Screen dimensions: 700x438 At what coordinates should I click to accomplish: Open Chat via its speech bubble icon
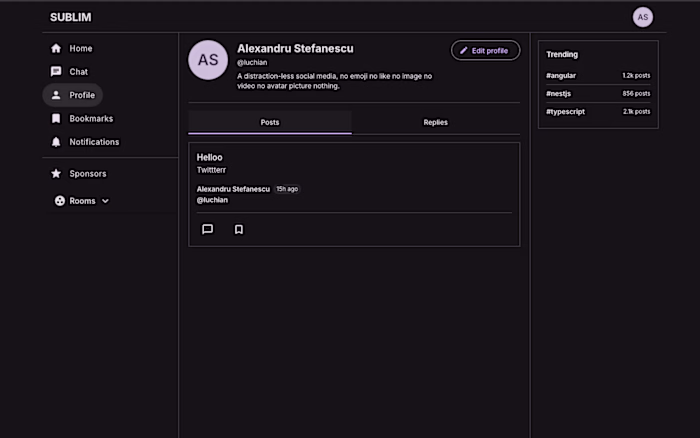(x=56, y=71)
